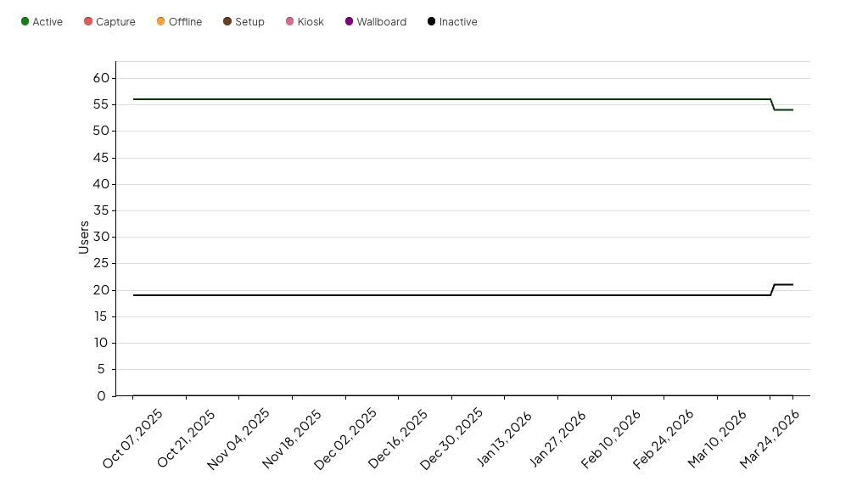Click the green Active legend dot
Screen dimensions: 868x487
25,21
